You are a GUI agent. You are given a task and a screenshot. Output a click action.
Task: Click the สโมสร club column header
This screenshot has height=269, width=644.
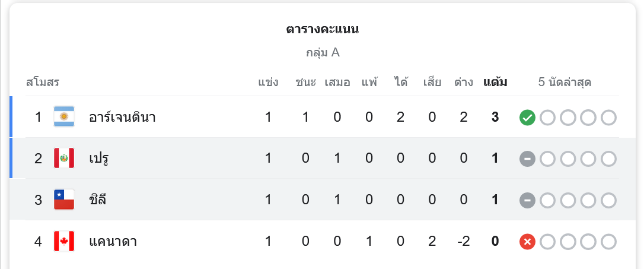click(x=43, y=82)
